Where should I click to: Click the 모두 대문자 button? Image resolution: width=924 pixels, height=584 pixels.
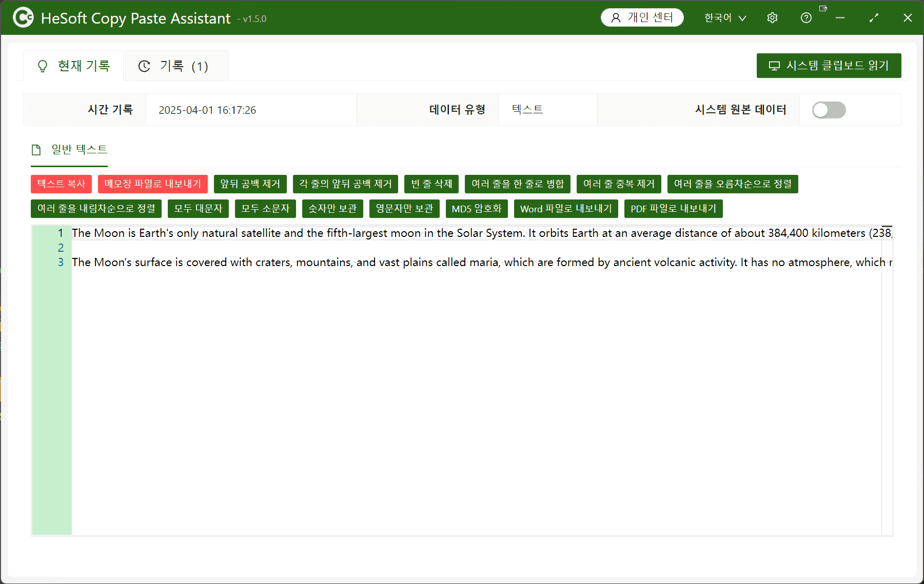click(198, 209)
